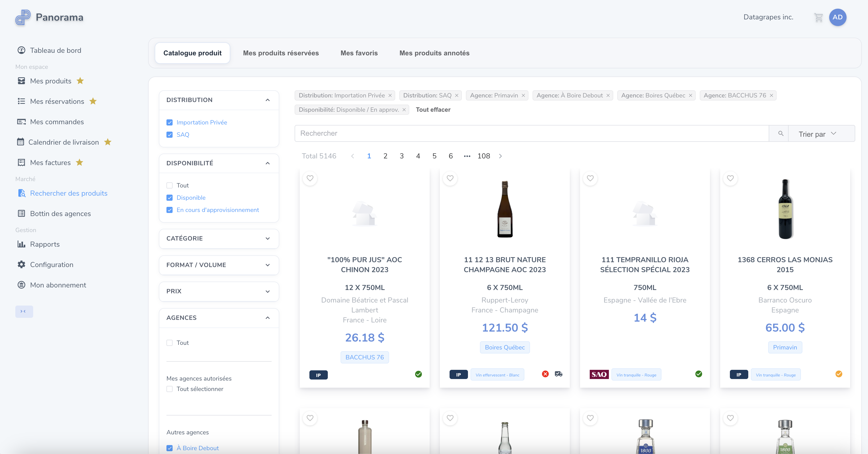Screen dimensions: 868x454
Task: Remove the Agence: BACCHUS 76 filter tag
Action: point(771,96)
